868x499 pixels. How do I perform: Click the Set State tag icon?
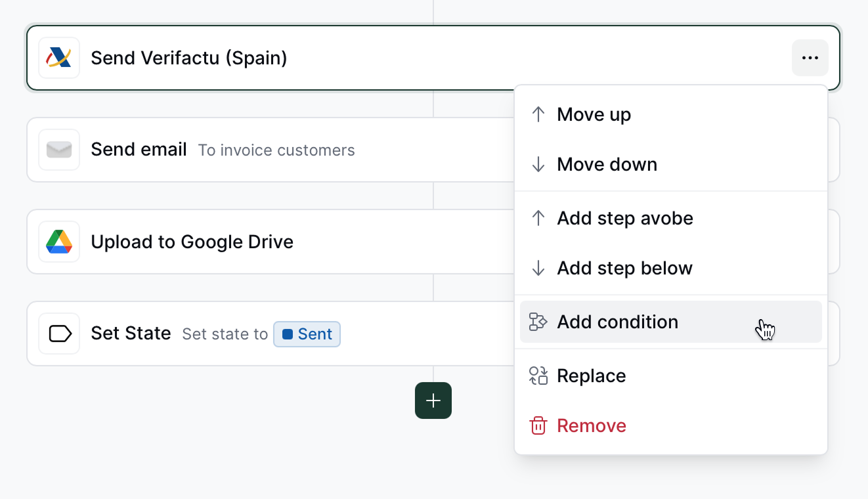59,334
